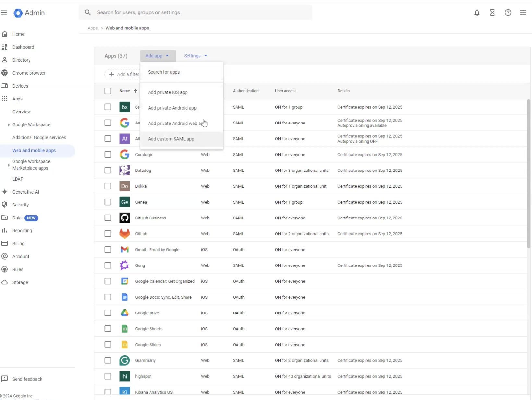Open the Gmail - Email by Google row
Viewport: 532px width, 400px height.
(310, 250)
